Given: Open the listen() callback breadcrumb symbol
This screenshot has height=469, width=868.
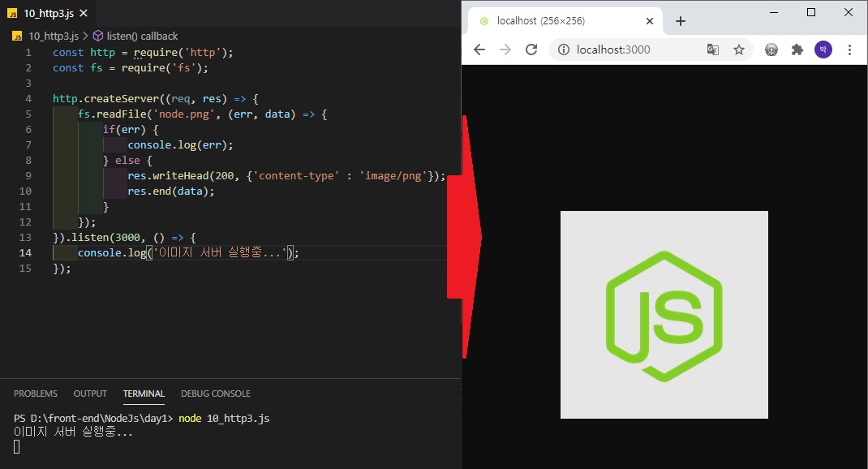Looking at the screenshot, I should point(142,36).
